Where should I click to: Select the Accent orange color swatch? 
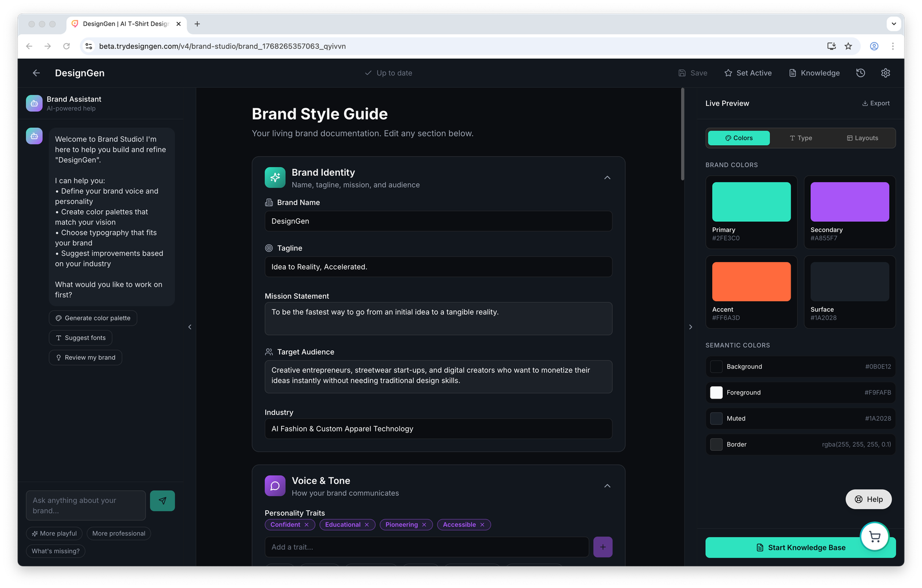point(751,282)
